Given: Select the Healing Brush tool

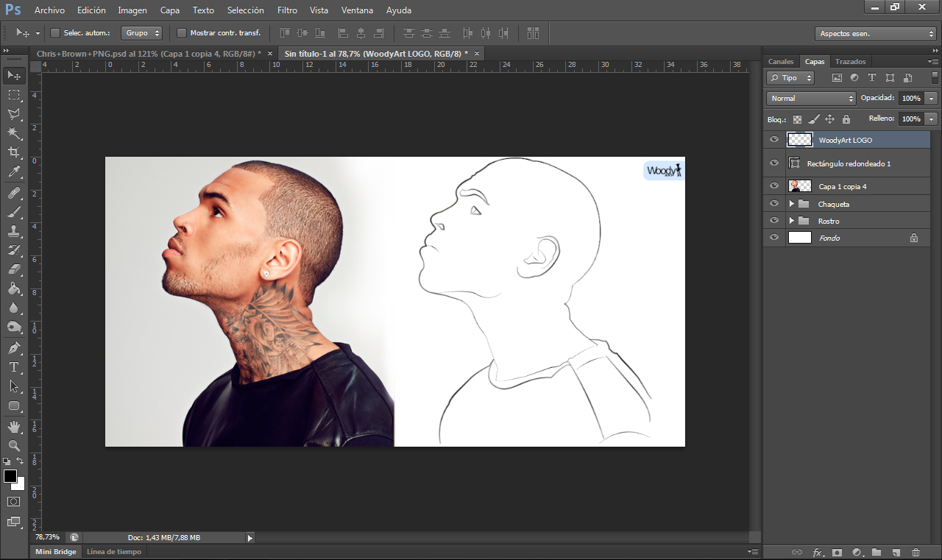Looking at the screenshot, I should [14, 193].
